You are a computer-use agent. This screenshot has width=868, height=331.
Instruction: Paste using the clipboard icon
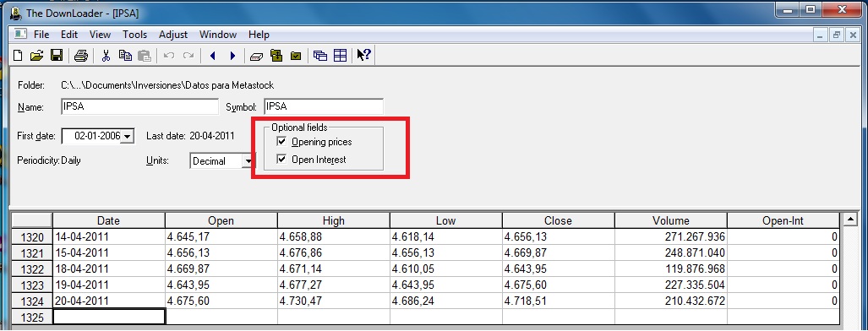point(144,56)
